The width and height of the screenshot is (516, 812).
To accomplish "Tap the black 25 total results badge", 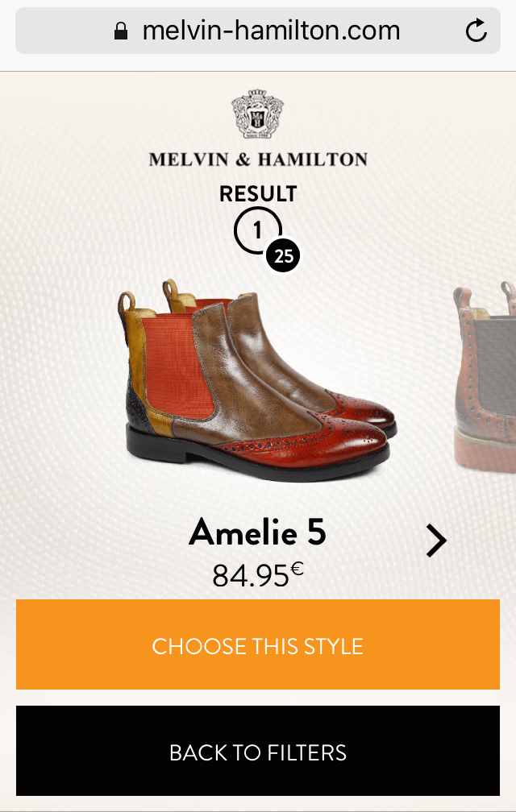I will (x=283, y=256).
